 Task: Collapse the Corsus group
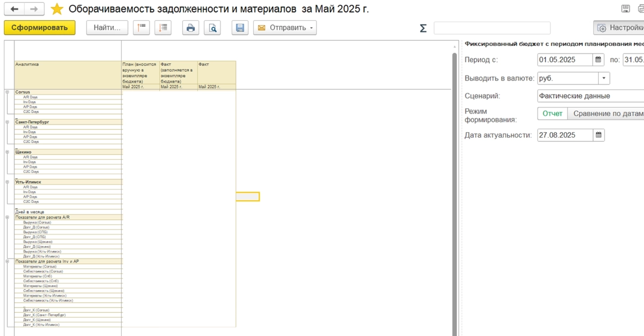coord(7,92)
